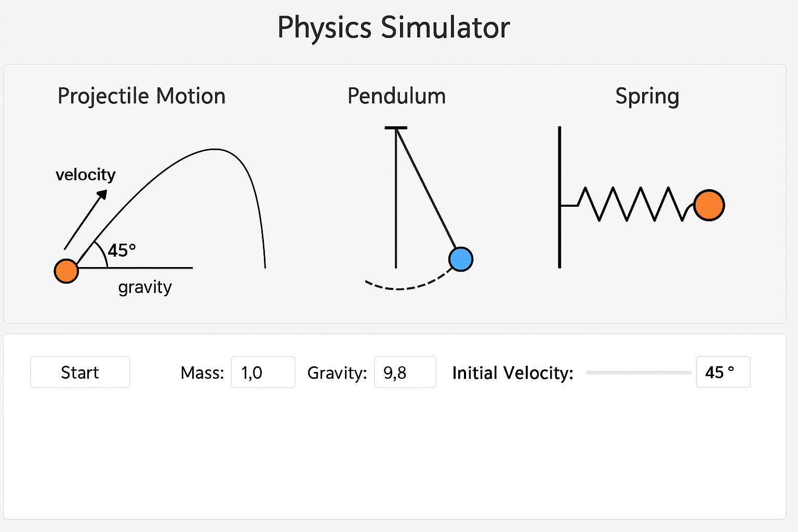Click the Gravity input field
This screenshot has width=798, height=532.
405,373
